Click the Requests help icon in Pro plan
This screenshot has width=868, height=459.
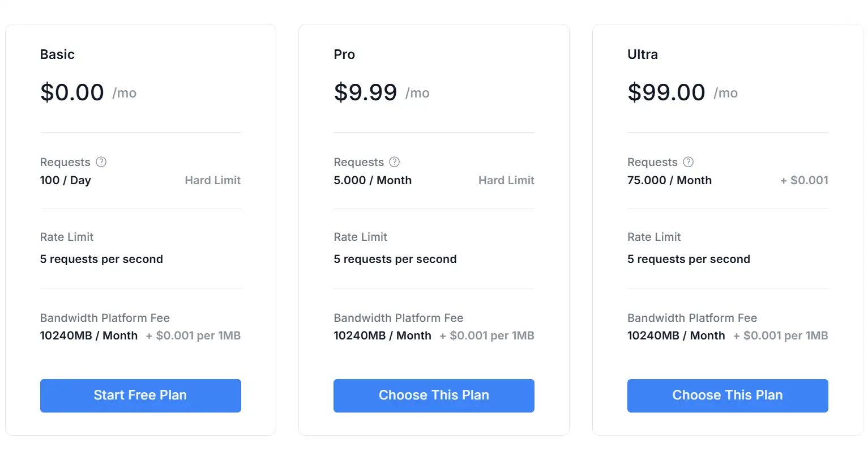pyautogui.click(x=395, y=162)
